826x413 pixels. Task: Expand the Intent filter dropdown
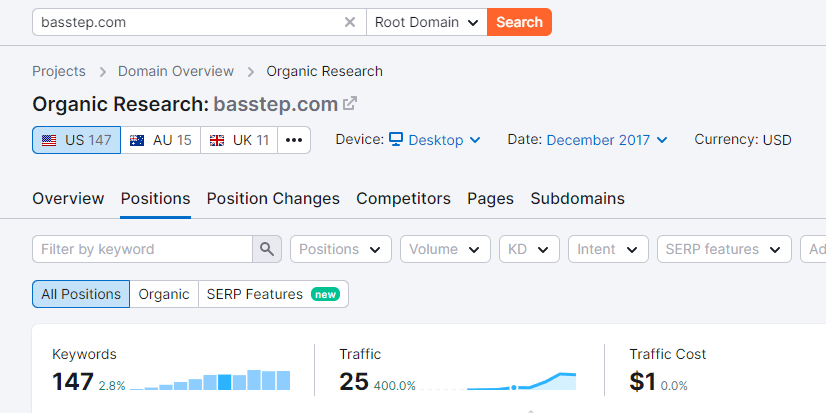click(608, 249)
